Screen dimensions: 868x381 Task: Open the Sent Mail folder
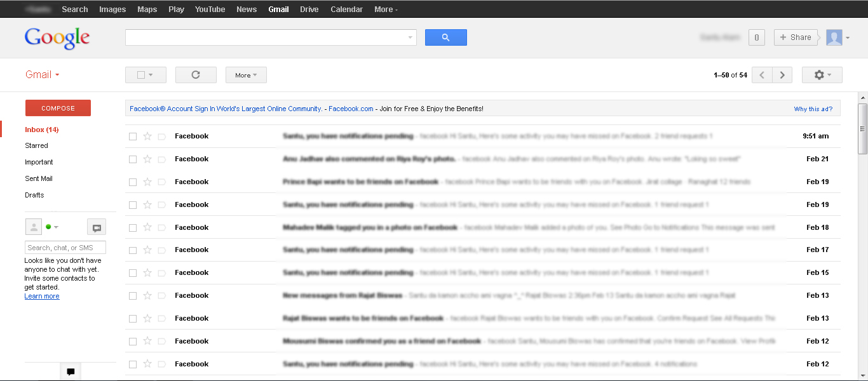(39, 178)
